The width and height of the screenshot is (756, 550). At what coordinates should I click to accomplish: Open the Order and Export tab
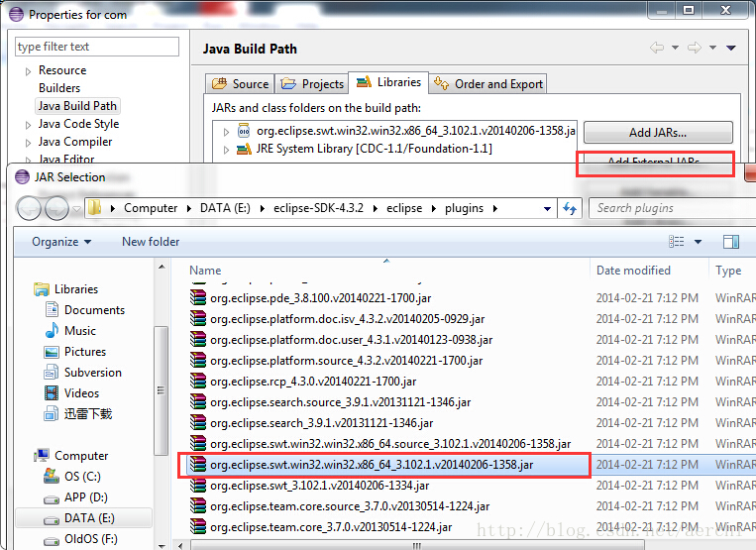tap(487, 84)
